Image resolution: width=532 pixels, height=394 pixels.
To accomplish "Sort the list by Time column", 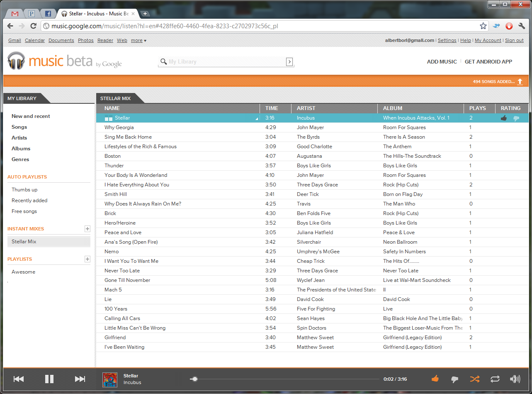I will (276, 108).
